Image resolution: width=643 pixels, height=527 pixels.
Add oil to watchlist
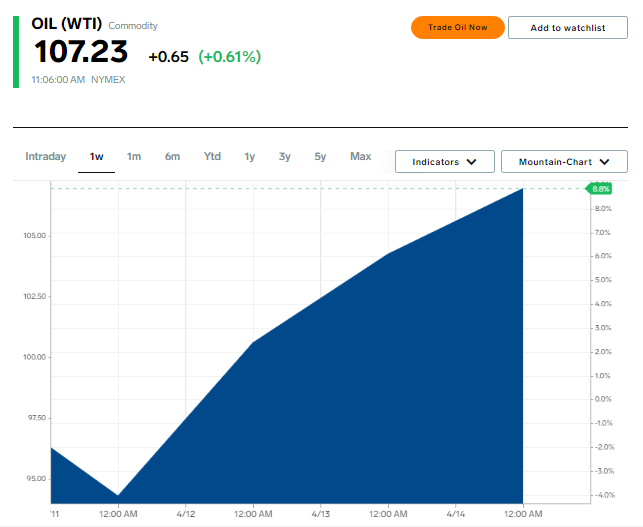click(568, 27)
